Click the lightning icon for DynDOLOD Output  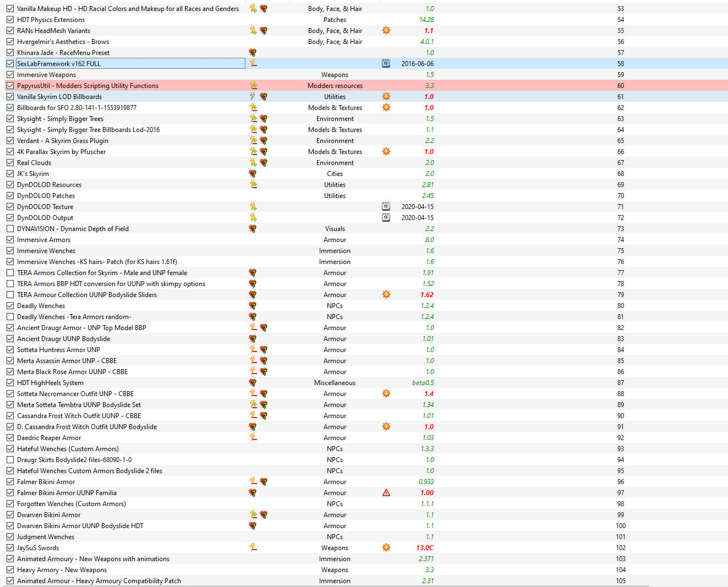(x=253, y=217)
